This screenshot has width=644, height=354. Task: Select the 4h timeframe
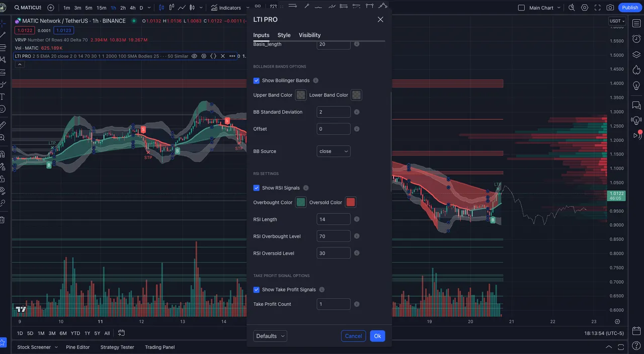point(132,8)
